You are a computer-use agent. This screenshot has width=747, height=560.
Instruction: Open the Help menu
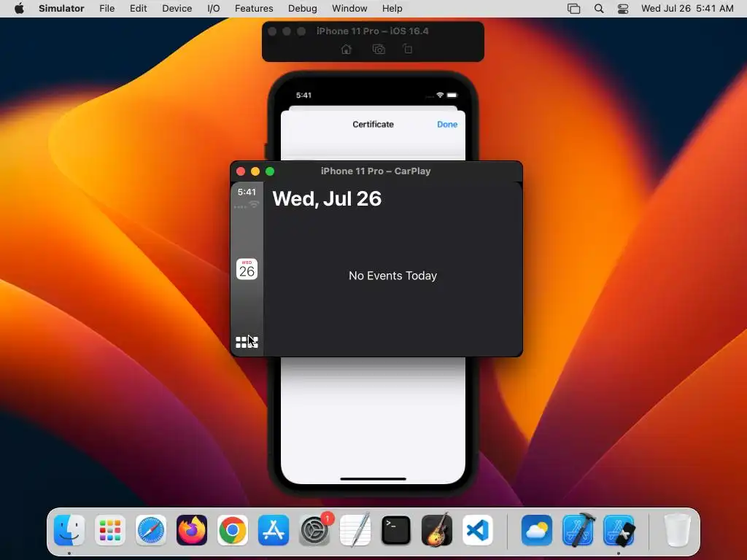point(392,9)
